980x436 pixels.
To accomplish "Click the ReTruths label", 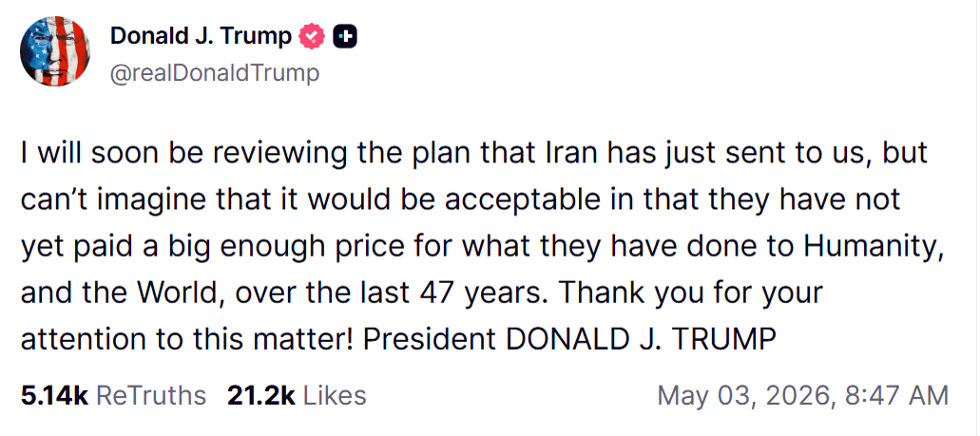I will 152,395.
